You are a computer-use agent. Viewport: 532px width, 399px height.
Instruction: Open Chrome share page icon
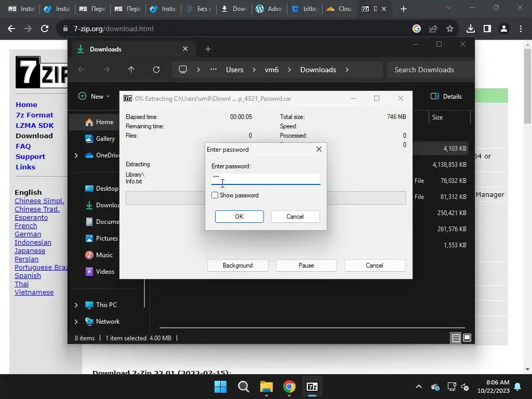433,29
